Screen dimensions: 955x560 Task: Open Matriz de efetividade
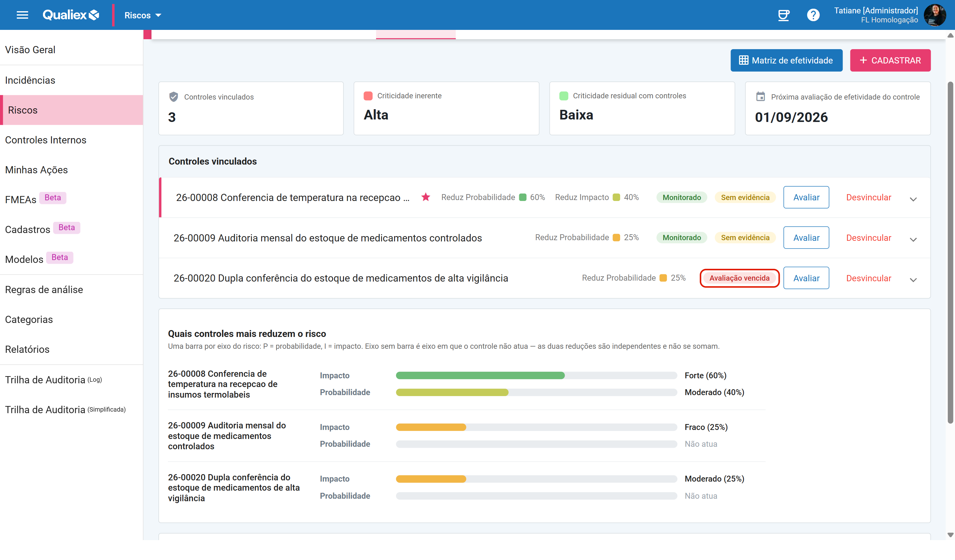(786, 60)
